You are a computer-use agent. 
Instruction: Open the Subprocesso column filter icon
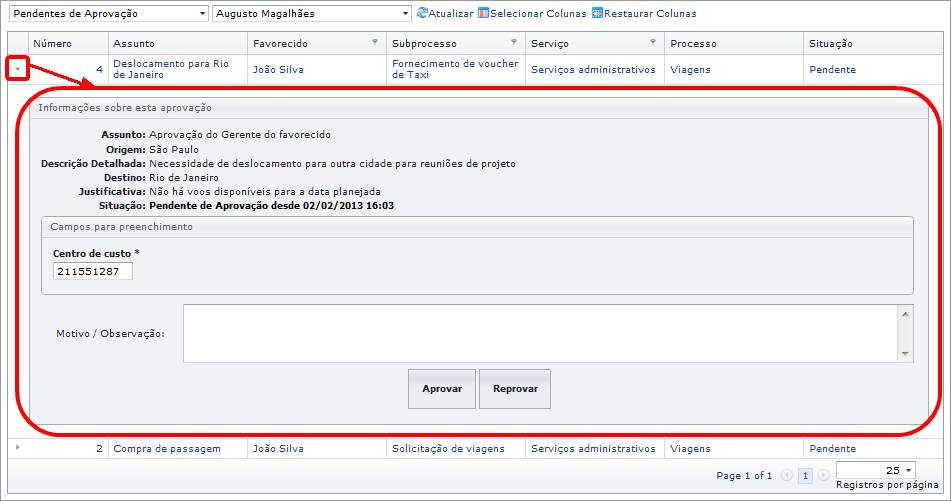(x=514, y=42)
